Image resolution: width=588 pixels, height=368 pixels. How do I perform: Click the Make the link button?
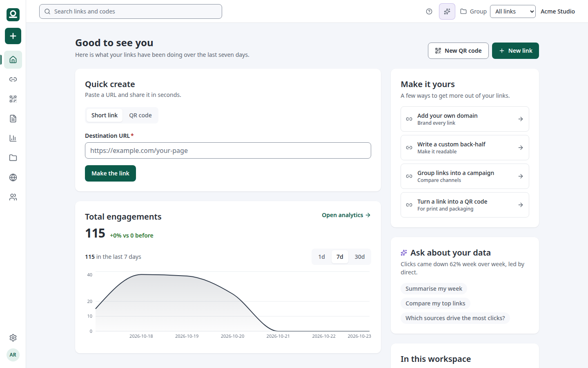pos(110,173)
